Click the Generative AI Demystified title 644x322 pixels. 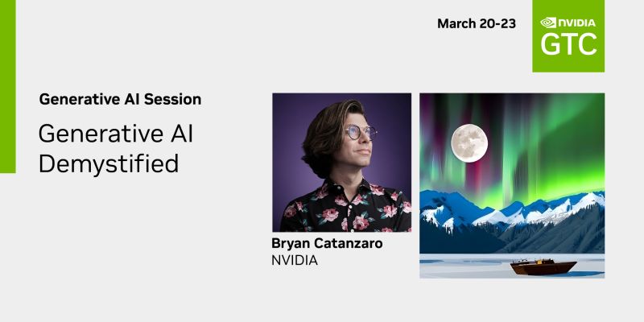click(116, 148)
